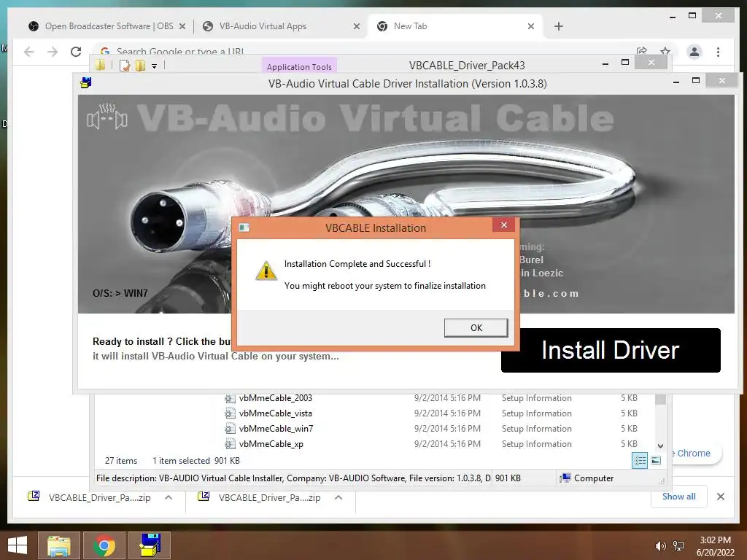Click the Chrome forward arrow
The width and height of the screenshot is (747, 560).
click(x=53, y=52)
